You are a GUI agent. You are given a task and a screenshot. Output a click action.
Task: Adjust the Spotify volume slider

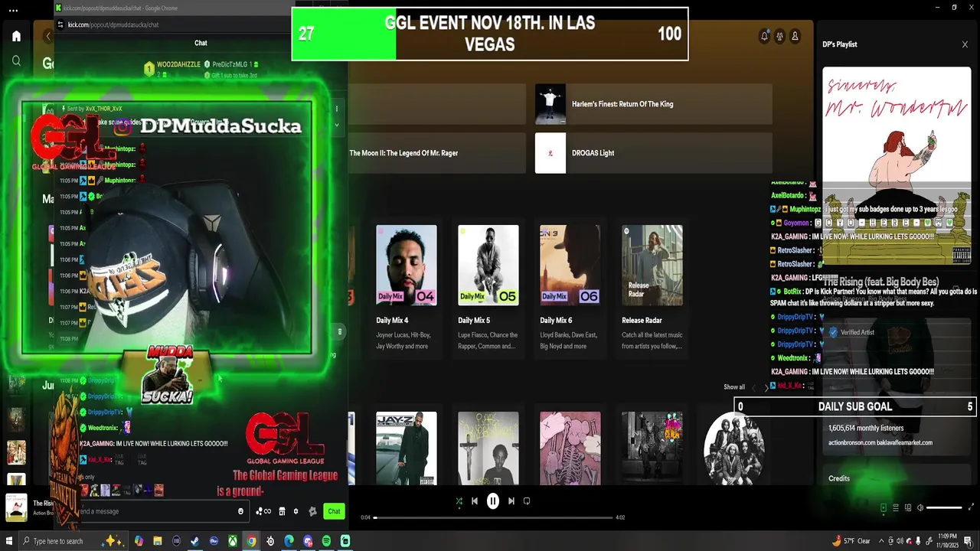tap(944, 507)
